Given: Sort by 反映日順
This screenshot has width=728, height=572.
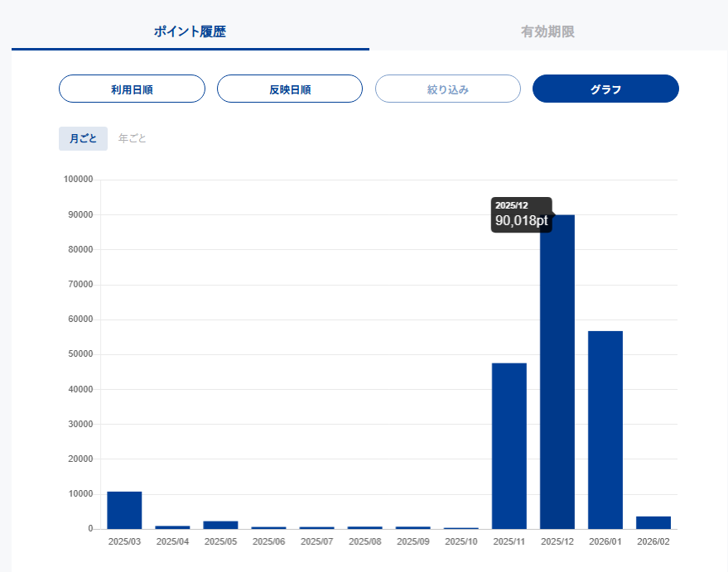Looking at the screenshot, I should pos(290,89).
